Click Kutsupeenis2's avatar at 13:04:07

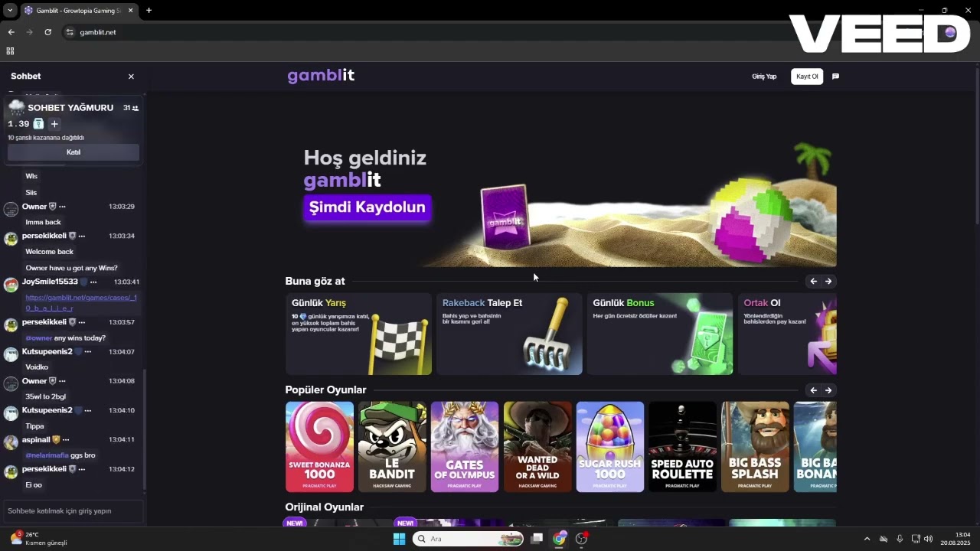[11, 355]
